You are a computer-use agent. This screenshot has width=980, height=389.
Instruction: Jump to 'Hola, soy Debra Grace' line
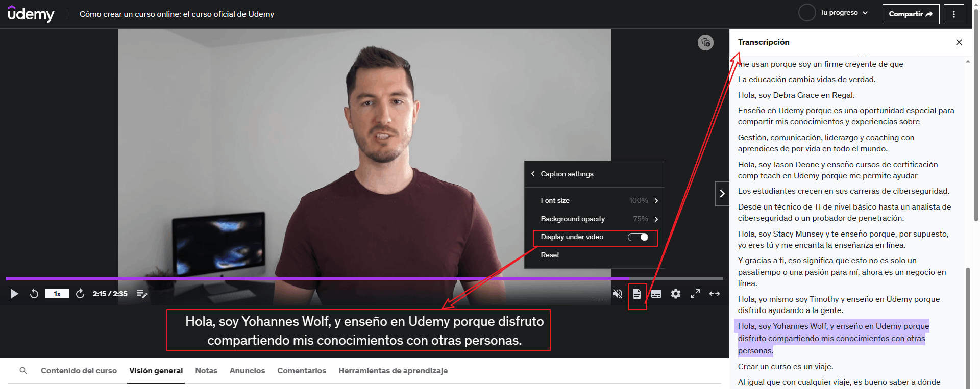coord(796,95)
